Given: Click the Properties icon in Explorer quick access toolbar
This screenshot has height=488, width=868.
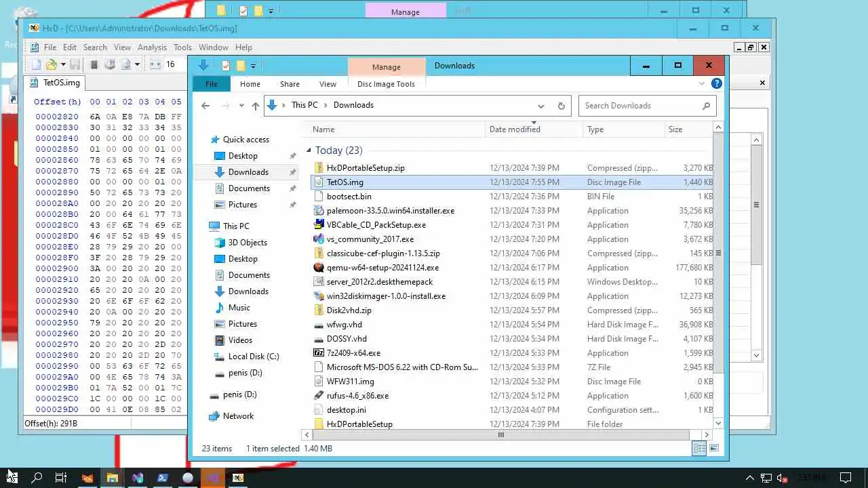Looking at the screenshot, I should 226,66.
